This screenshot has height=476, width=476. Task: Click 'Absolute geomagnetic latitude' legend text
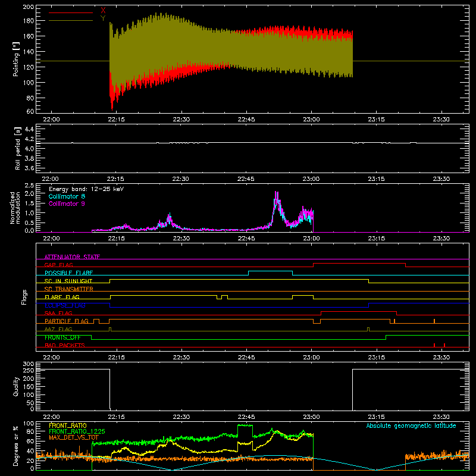pos(411,425)
